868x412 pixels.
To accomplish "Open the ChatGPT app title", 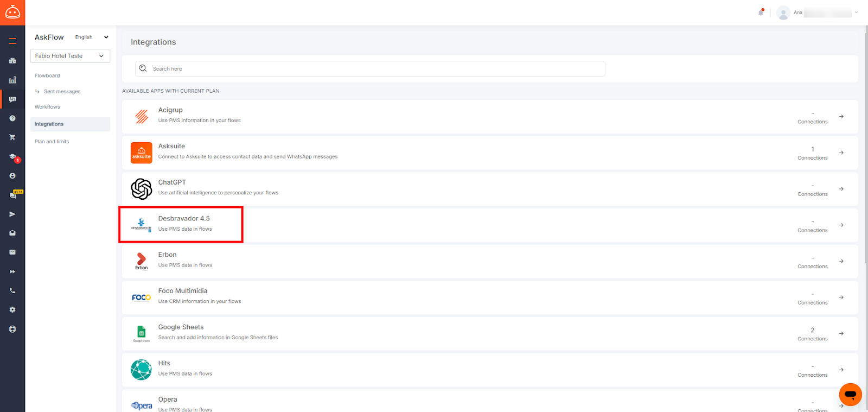I will click(x=172, y=182).
